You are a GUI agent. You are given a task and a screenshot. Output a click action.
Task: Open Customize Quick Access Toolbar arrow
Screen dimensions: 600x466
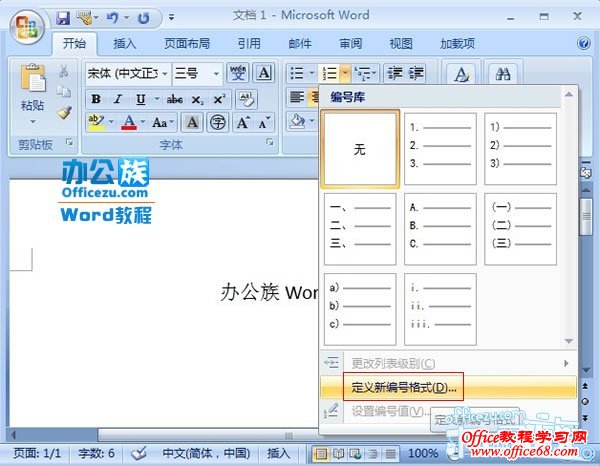point(171,18)
